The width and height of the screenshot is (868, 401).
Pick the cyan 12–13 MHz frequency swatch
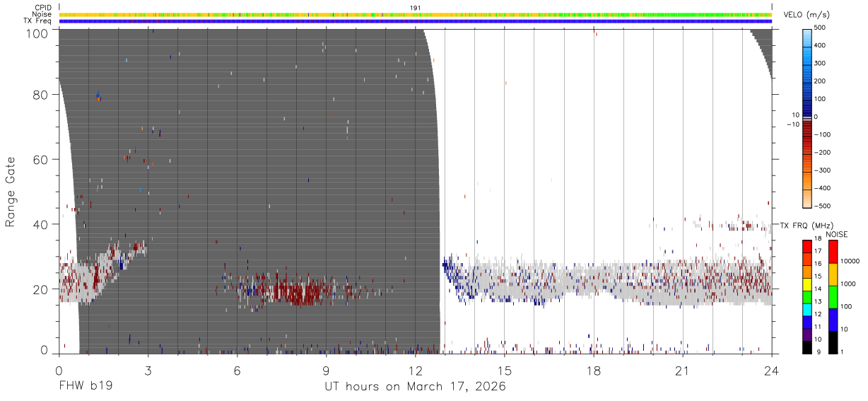807,310
